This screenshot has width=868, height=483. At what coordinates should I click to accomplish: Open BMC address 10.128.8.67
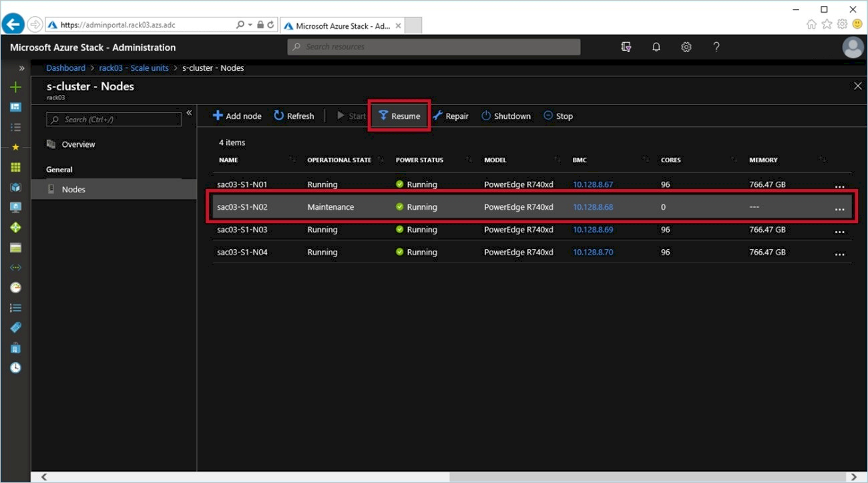[593, 184]
